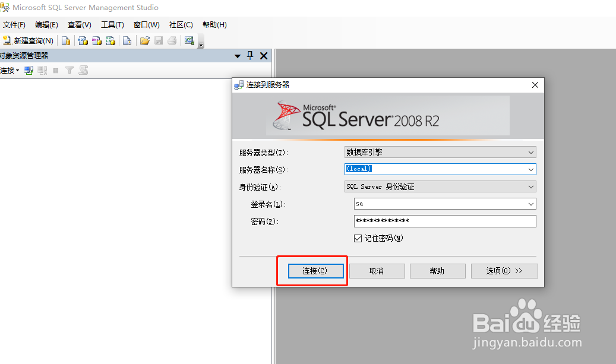Viewport: 616px width, 364px height.
Task: Expand the 服务器类型 dropdown
Action: tap(530, 153)
